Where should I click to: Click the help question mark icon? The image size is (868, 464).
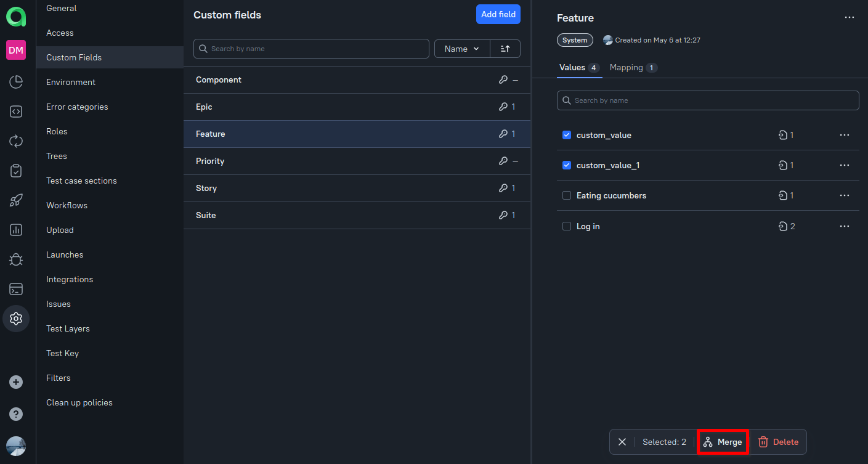16,414
